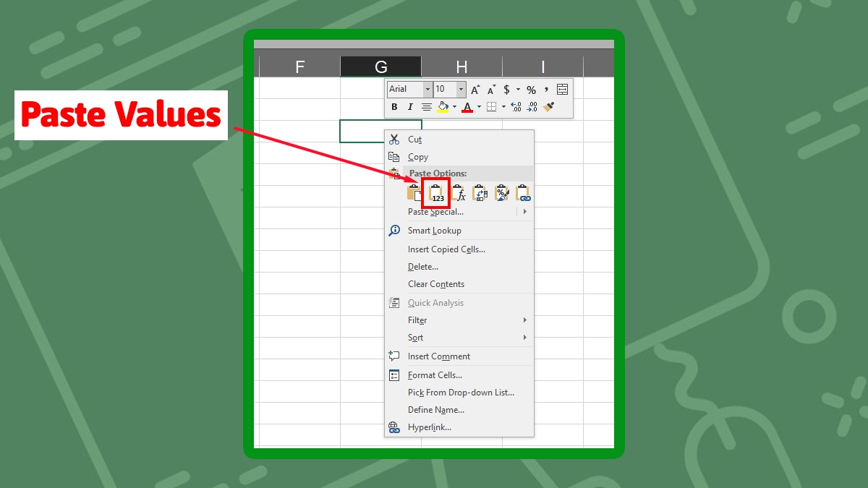The image size is (868, 488).
Task: Choose the Paste Formatting brush icon
Action: (502, 193)
